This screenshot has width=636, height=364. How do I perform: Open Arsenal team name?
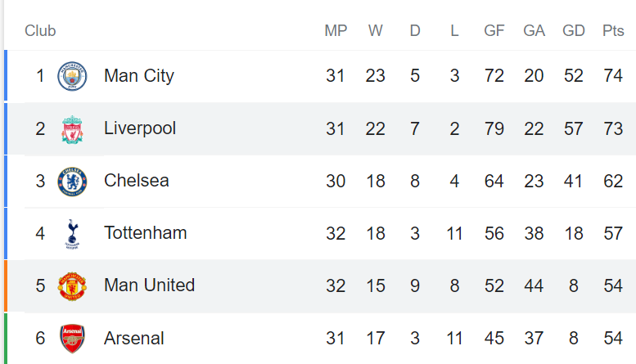pos(134,339)
